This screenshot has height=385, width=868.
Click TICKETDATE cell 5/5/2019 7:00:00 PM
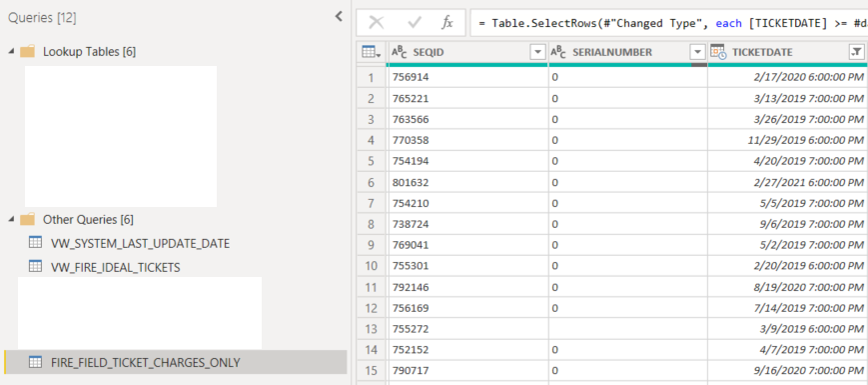788,203
